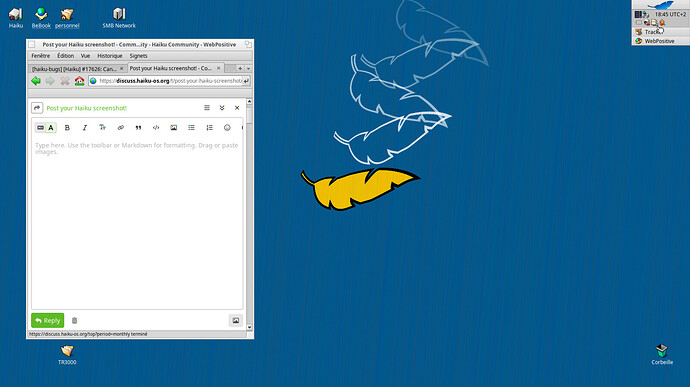This screenshot has width=690, height=387.
Task: Open the Édition menu
Action: [x=66, y=56]
